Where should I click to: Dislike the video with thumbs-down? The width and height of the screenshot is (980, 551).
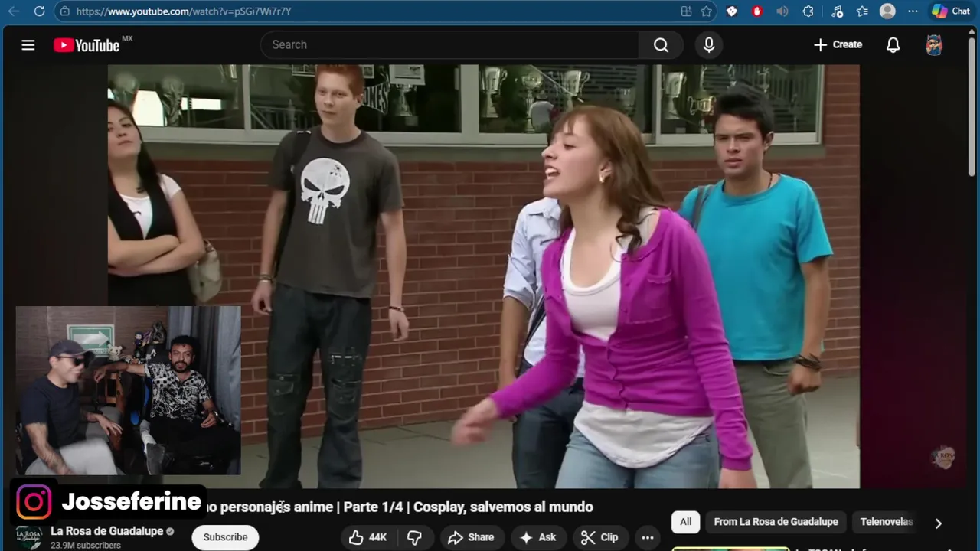click(414, 537)
